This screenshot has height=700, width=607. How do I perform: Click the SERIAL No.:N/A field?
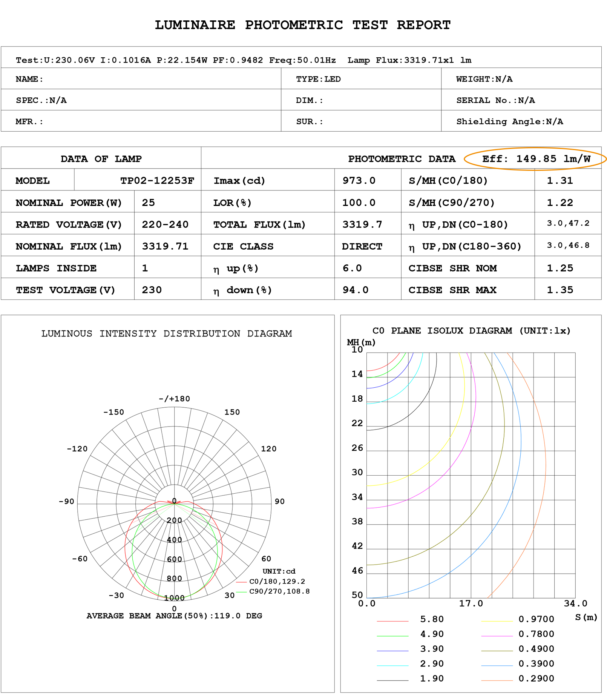(x=495, y=100)
